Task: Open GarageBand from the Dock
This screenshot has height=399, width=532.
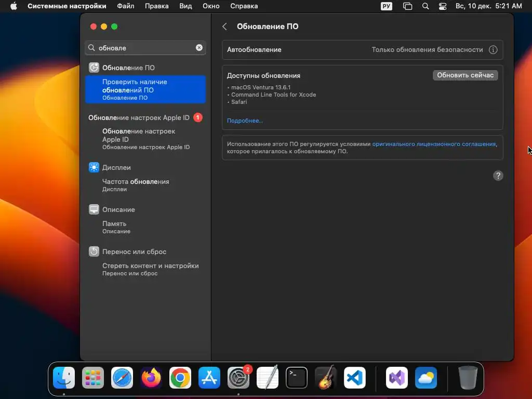Action: pyautogui.click(x=326, y=378)
